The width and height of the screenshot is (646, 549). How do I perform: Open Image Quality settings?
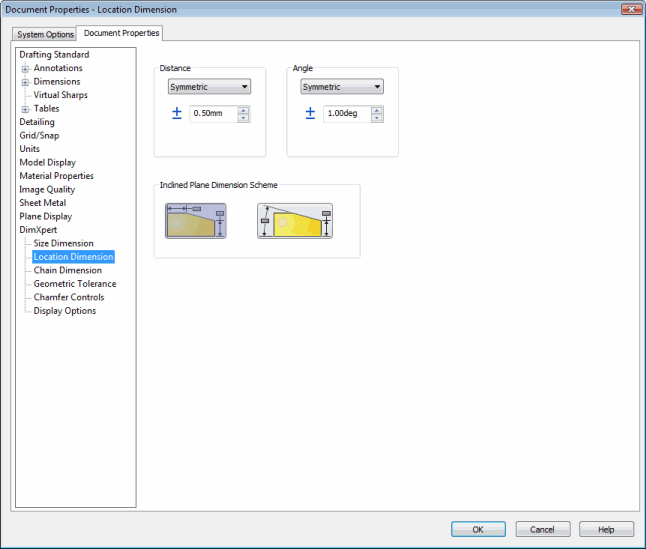click(x=47, y=189)
